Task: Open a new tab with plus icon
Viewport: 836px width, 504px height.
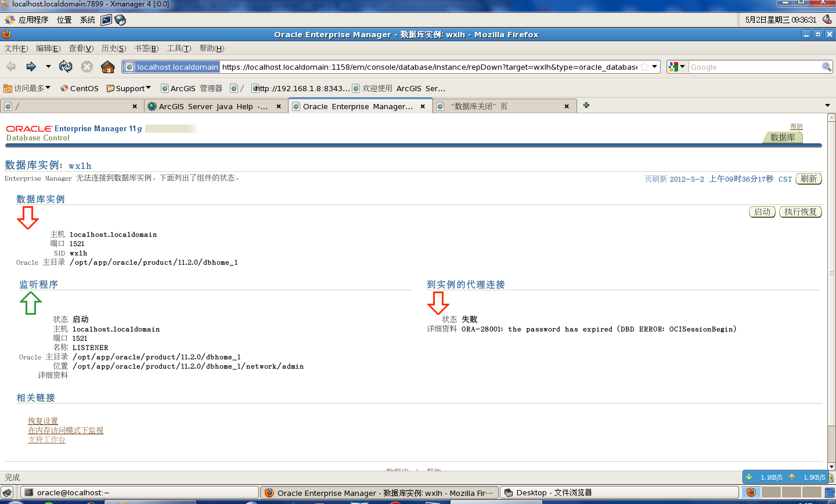Action: pos(586,105)
